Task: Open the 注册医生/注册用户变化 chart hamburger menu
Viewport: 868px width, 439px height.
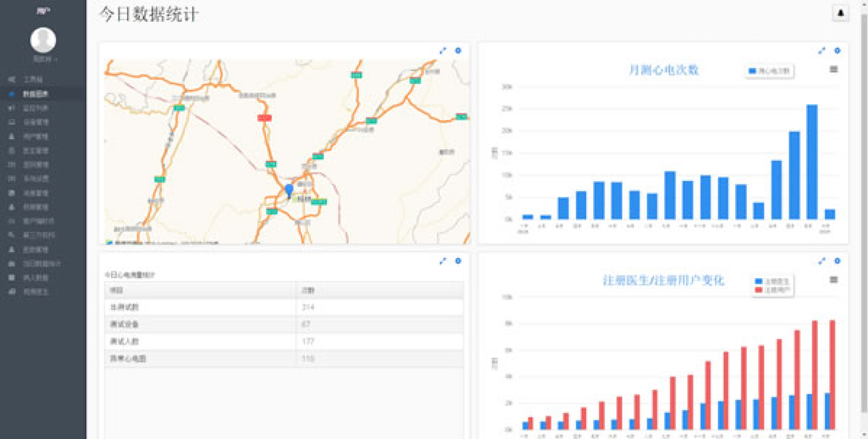Action: point(833,279)
